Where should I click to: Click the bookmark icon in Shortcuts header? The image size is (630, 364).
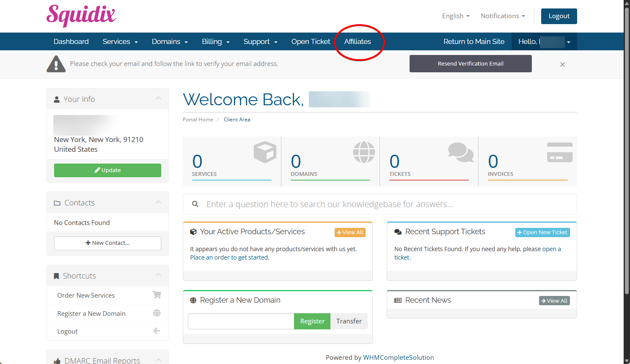coord(56,276)
